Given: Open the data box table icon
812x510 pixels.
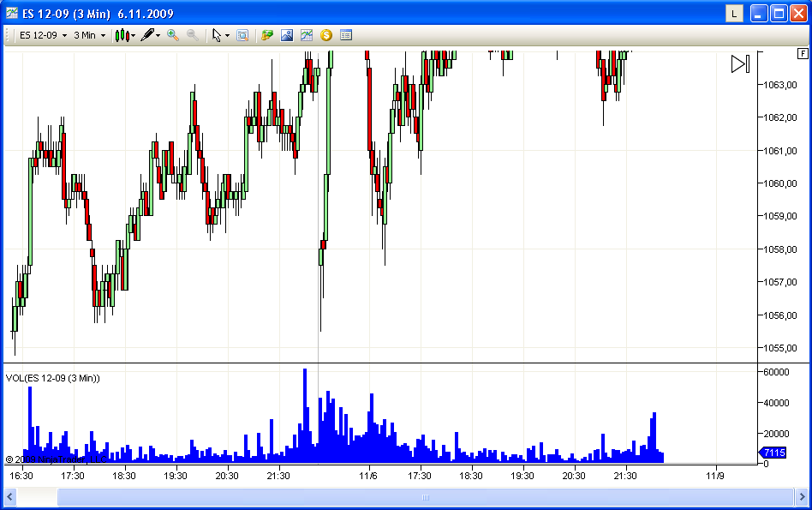Looking at the screenshot, I should (346, 35).
